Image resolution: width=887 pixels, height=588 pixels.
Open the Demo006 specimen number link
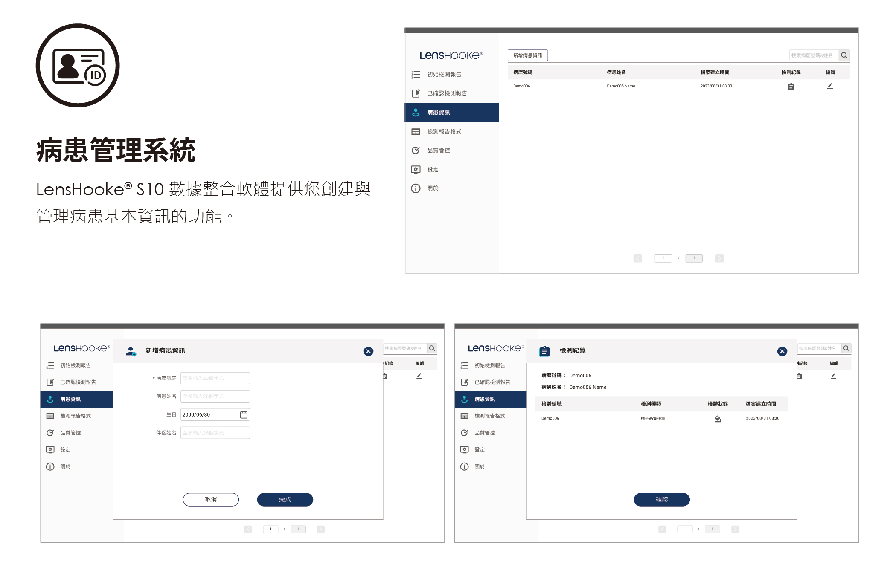pyautogui.click(x=550, y=418)
